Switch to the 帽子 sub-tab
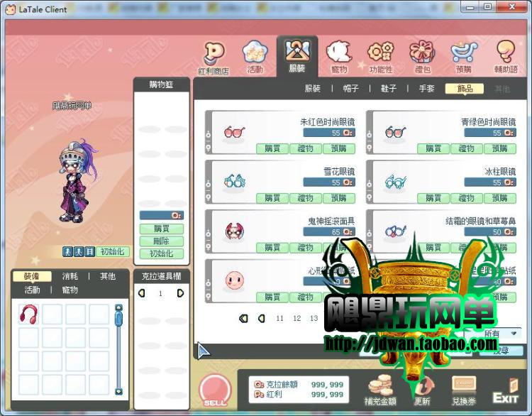 (350, 89)
